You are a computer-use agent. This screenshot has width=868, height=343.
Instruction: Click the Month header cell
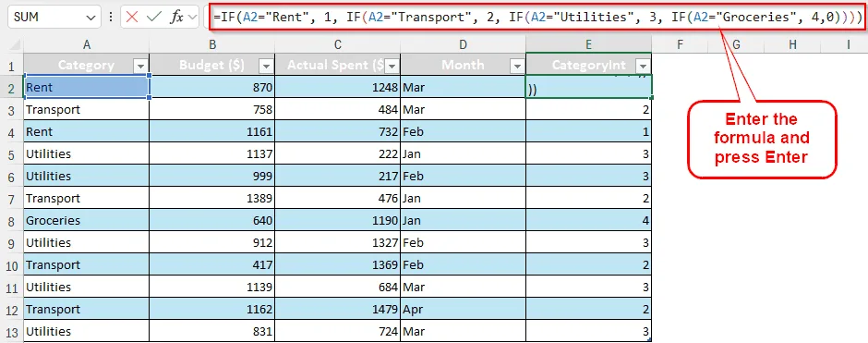pos(463,65)
